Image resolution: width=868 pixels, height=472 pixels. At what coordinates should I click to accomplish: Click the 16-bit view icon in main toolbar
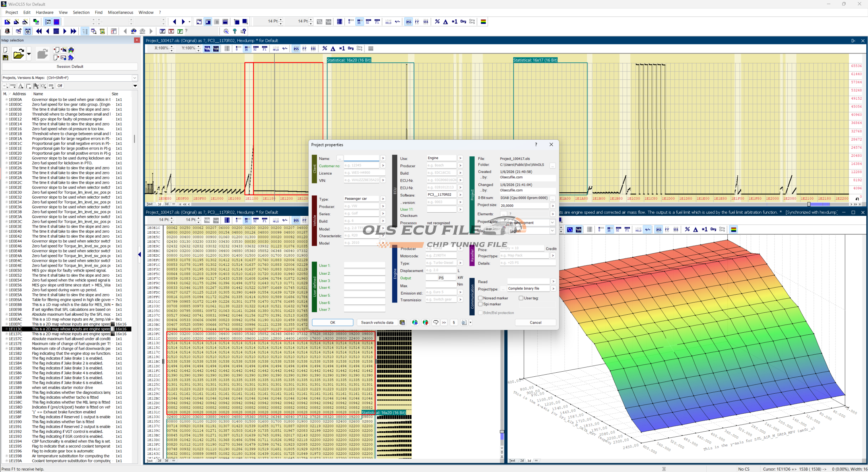pos(359,22)
